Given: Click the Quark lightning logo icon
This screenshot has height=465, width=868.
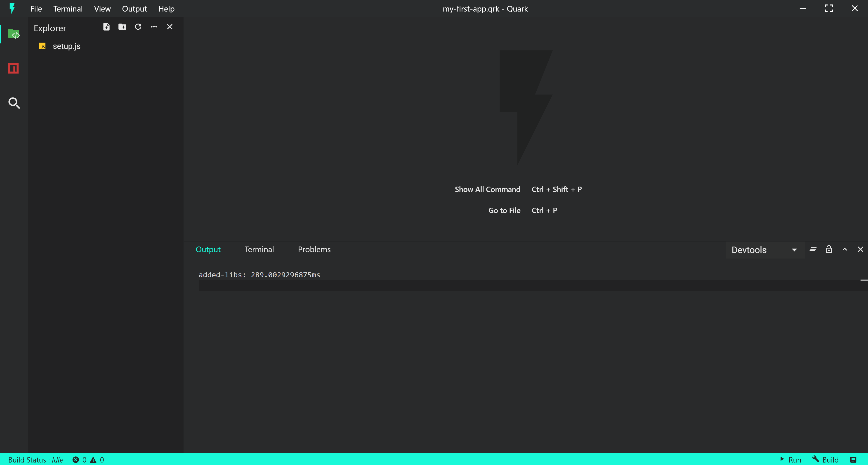Looking at the screenshot, I should pos(12,8).
